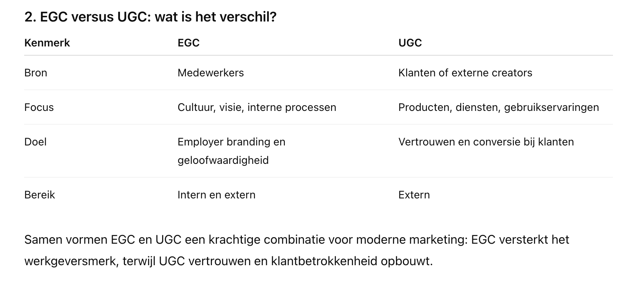Click the "Intern en extern" cell
This screenshot has height=284, width=644.
click(x=216, y=195)
